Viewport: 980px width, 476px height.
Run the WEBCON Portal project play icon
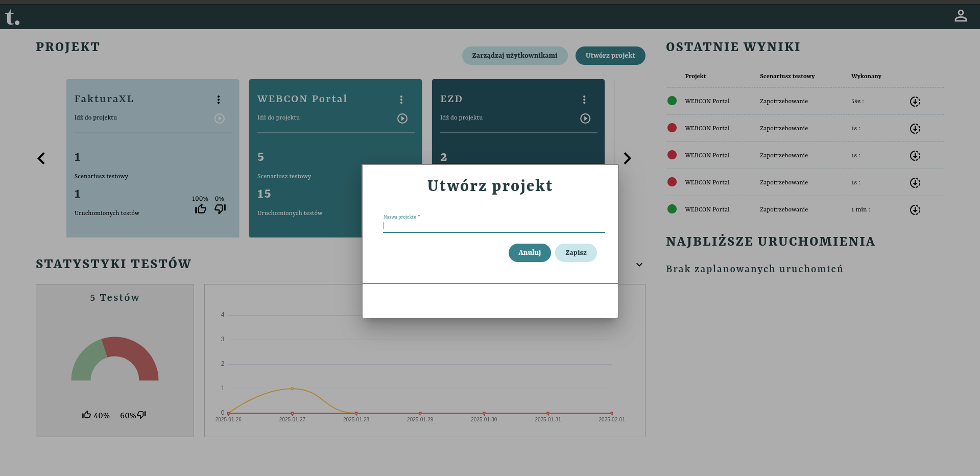pyautogui.click(x=402, y=118)
